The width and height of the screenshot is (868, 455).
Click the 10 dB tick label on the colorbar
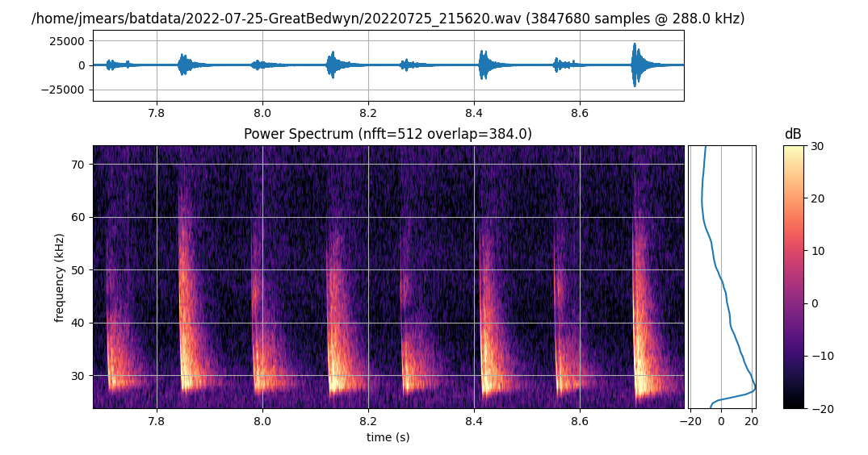(x=818, y=251)
